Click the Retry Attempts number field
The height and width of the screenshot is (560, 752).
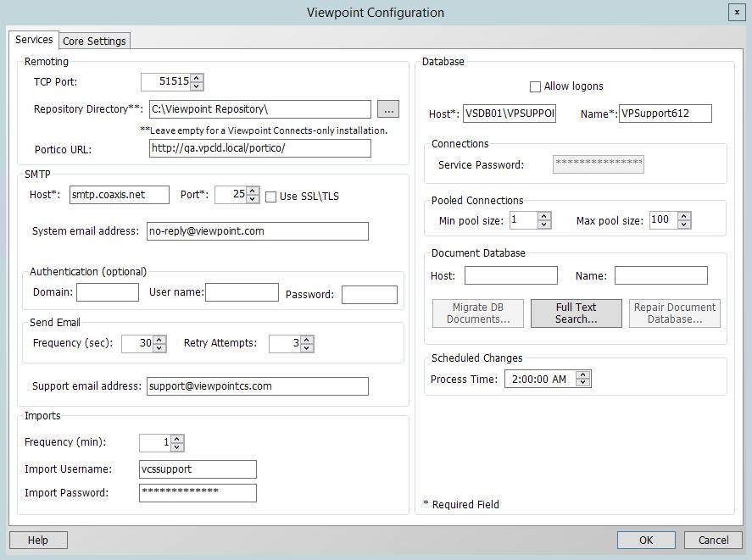click(x=286, y=343)
